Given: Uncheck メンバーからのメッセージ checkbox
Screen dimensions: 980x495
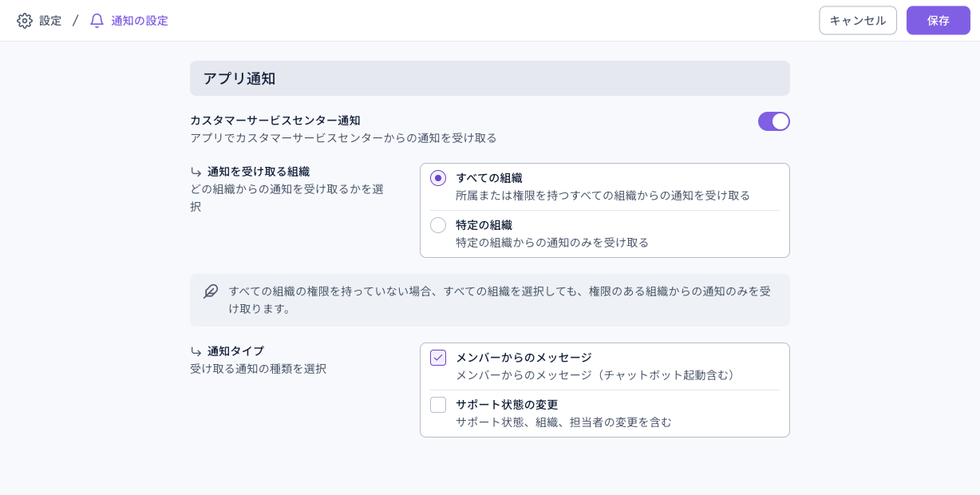Looking at the screenshot, I should 438,358.
